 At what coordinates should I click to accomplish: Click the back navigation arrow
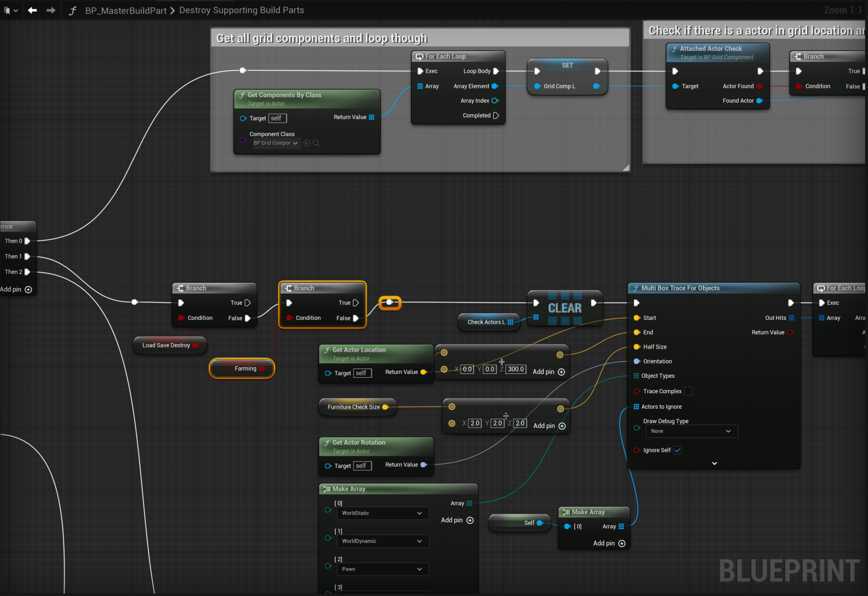pyautogui.click(x=32, y=10)
